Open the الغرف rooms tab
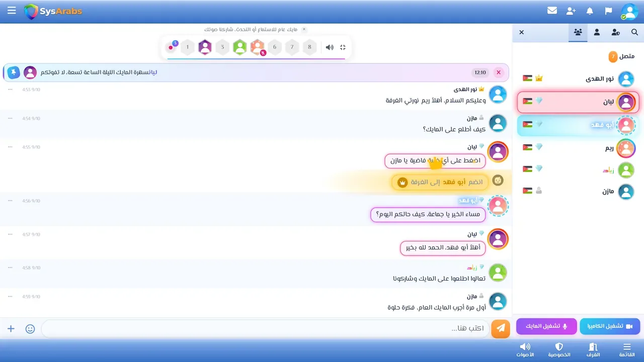This screenshot has width=644, height=362. (x=593, y=350)
